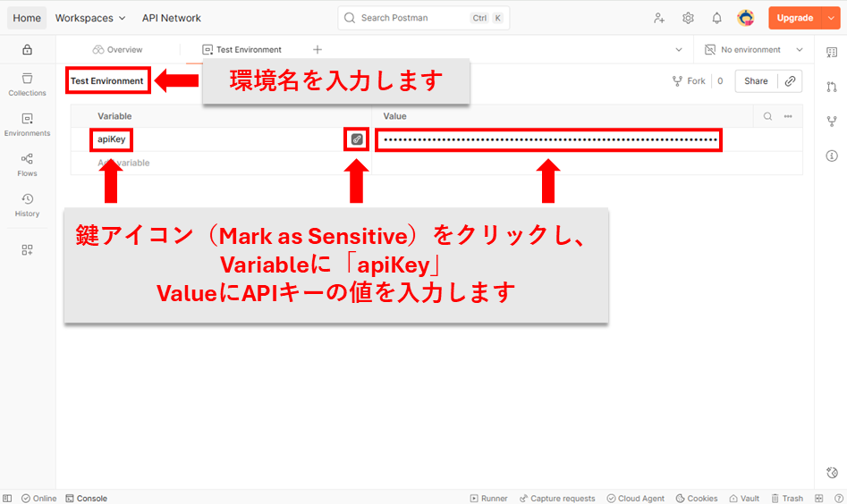
Task: Click the Fork button
Action: coord(689,81)
